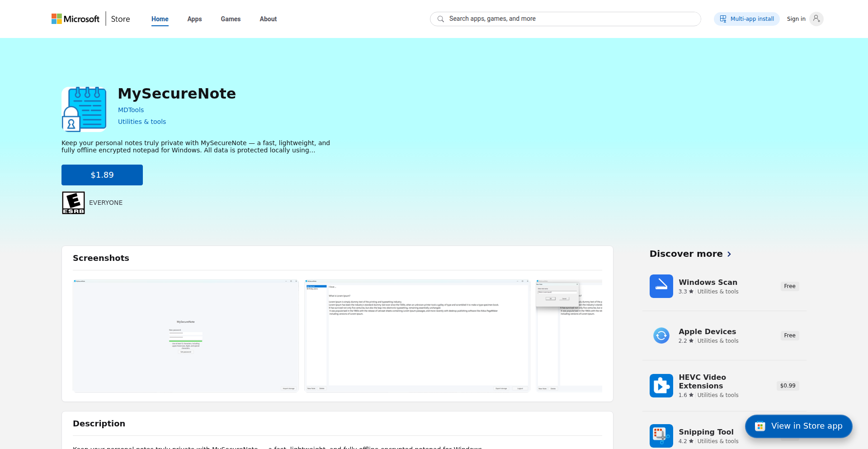Click the 3.3 star rating of Windows Scan
Viewport: 868px width, 449px height.
tap(686, 292)
